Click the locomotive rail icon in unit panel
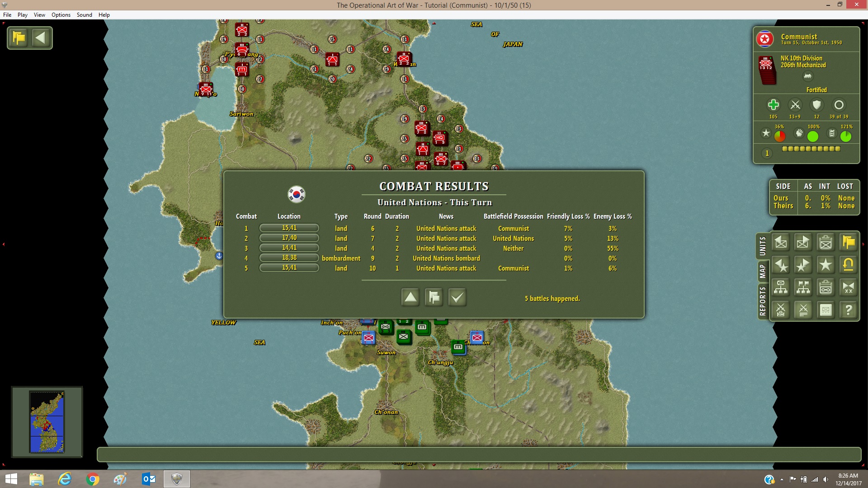The image size is (868, 488). click(807, 76)
